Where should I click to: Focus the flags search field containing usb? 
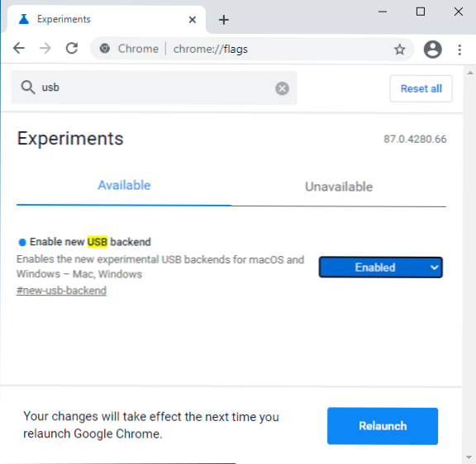tap(154, 88)
